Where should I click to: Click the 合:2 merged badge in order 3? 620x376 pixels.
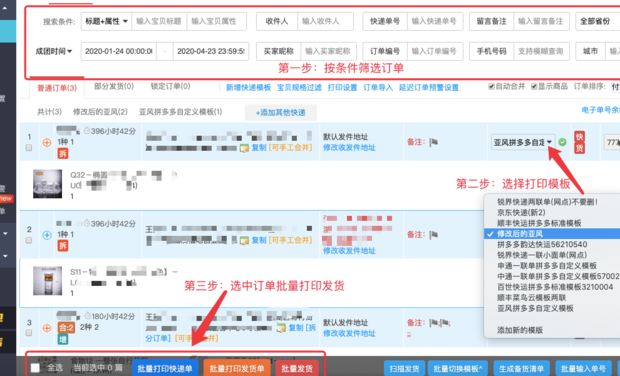point(66,327)
